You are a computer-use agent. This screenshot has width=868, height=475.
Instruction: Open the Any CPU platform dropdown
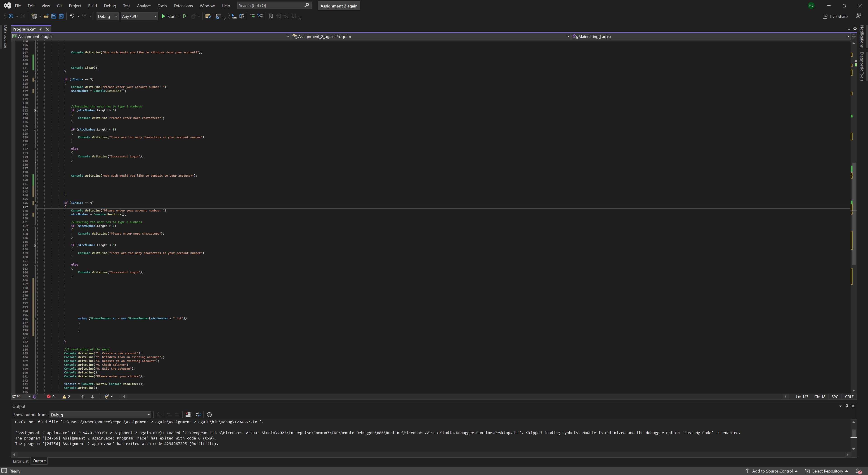tap(139, 16)
